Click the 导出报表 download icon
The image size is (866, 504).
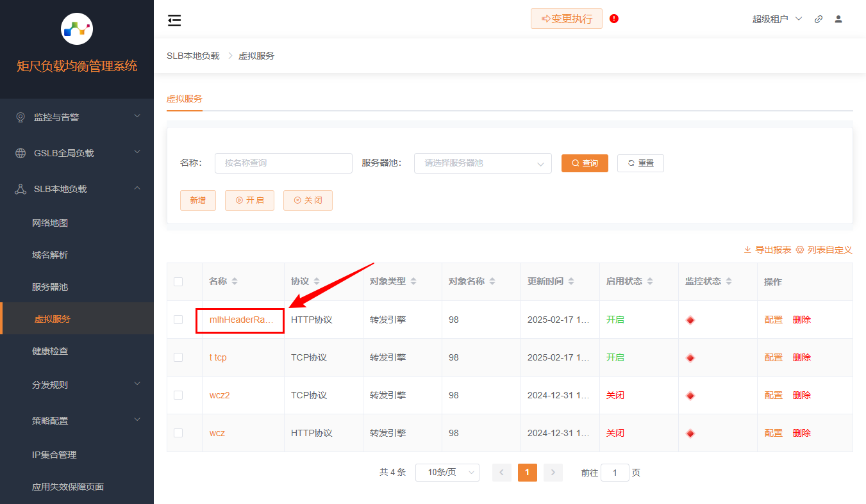point(747,250)
